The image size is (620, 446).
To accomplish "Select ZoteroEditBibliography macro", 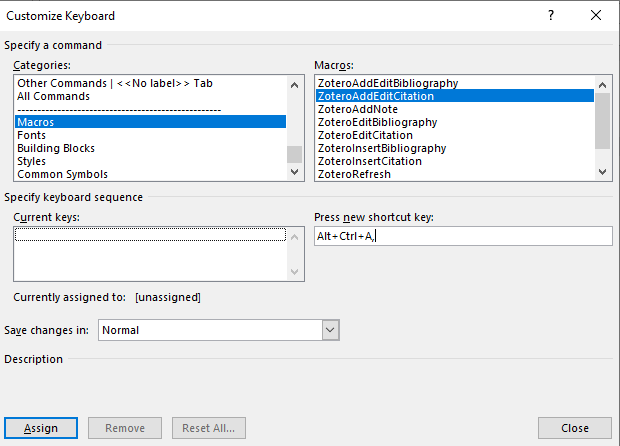I will tap(455, 122).
